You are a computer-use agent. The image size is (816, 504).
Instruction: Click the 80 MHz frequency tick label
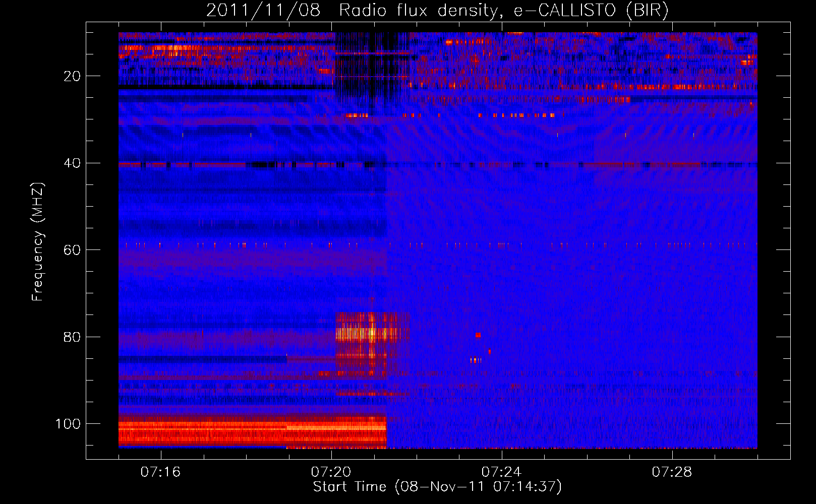point(73,337)
